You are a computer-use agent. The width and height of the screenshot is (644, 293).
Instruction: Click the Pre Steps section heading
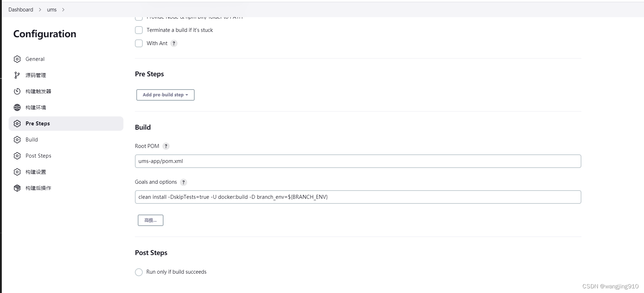pyautogui.click(x=149, y=74)
